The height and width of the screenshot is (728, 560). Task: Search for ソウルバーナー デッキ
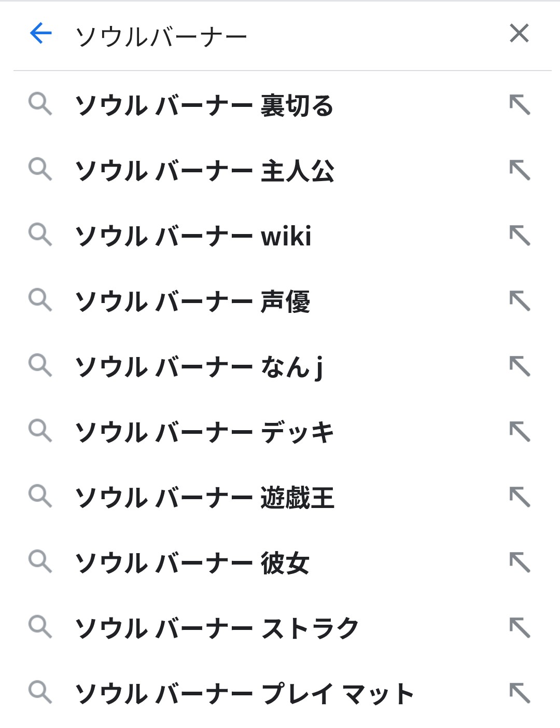point(205,432)
